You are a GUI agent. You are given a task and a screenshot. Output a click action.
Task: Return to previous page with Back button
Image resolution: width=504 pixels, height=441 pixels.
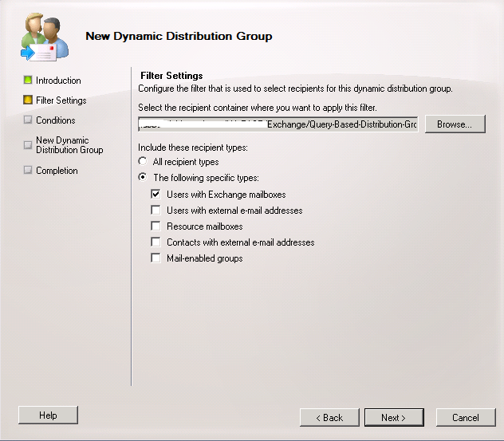pos(329,417)
